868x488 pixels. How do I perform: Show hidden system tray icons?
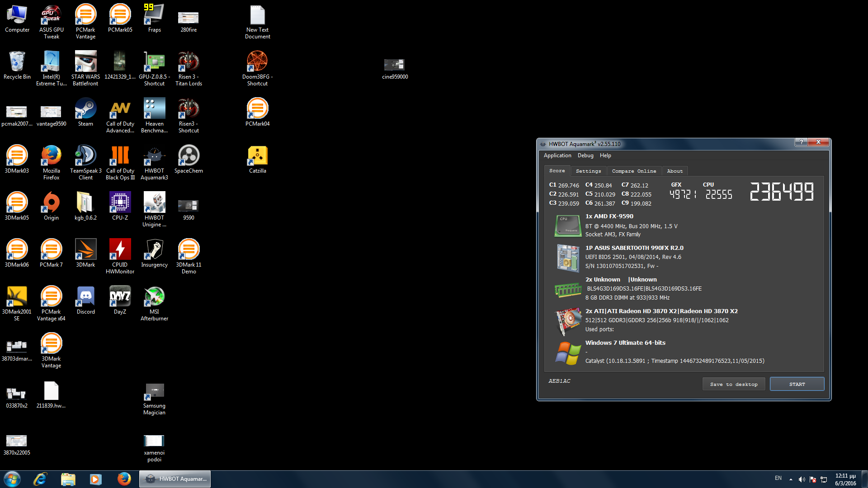[x=791, y=479]
